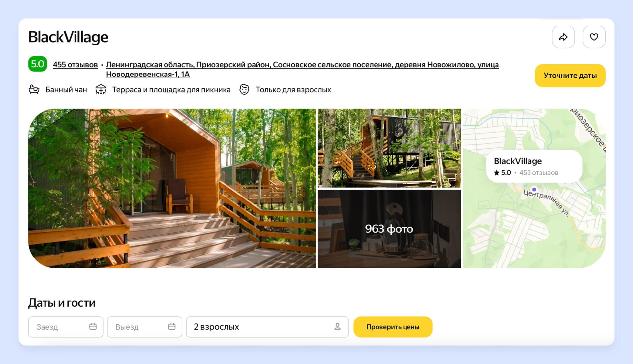Click the bath tub amenity icon
The image size is (633, 364).
(34, 89)
